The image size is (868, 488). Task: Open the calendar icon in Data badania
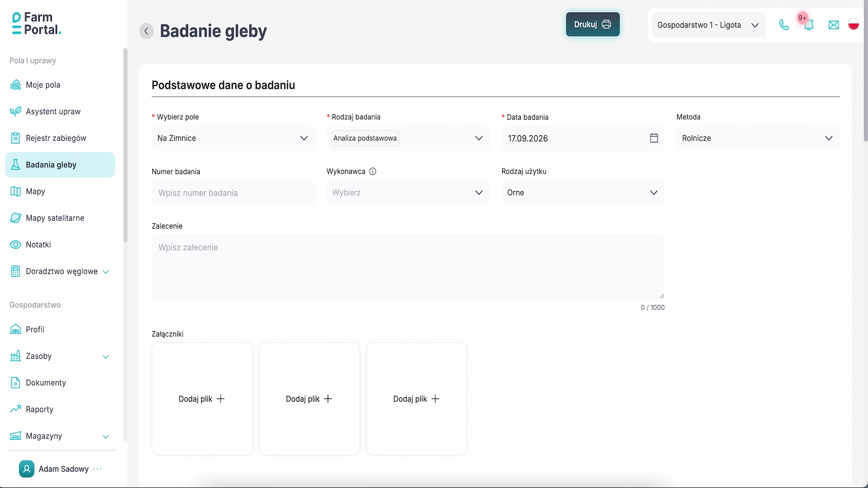[654, 138]
